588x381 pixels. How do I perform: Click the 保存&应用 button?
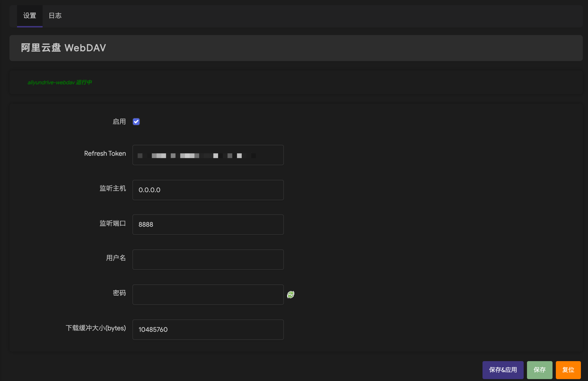point(503,370)
